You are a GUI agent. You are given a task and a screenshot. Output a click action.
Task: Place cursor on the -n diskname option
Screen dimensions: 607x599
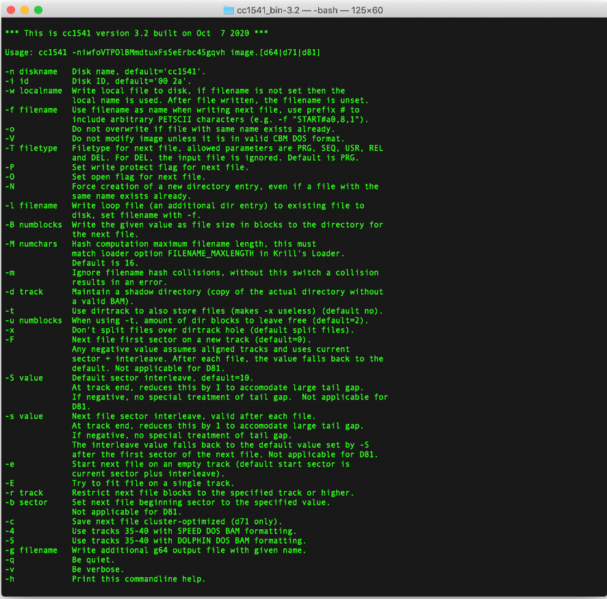pyautogui.click(x=30, y=72)
